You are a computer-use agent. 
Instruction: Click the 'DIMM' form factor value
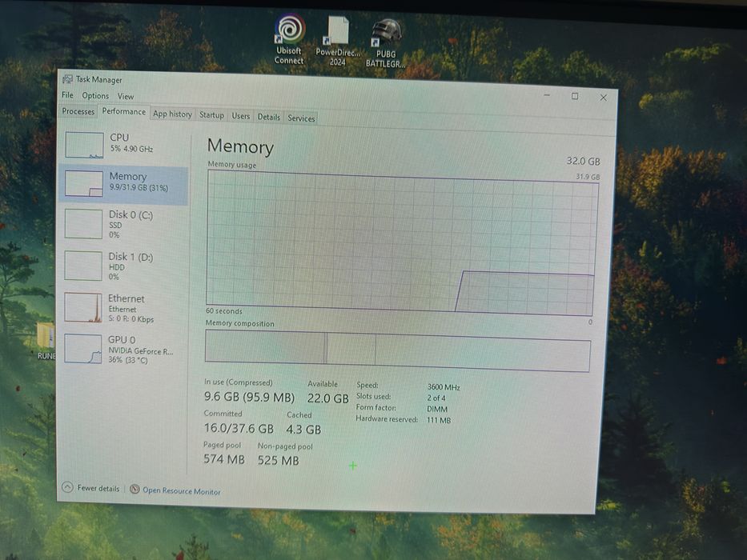437,409
